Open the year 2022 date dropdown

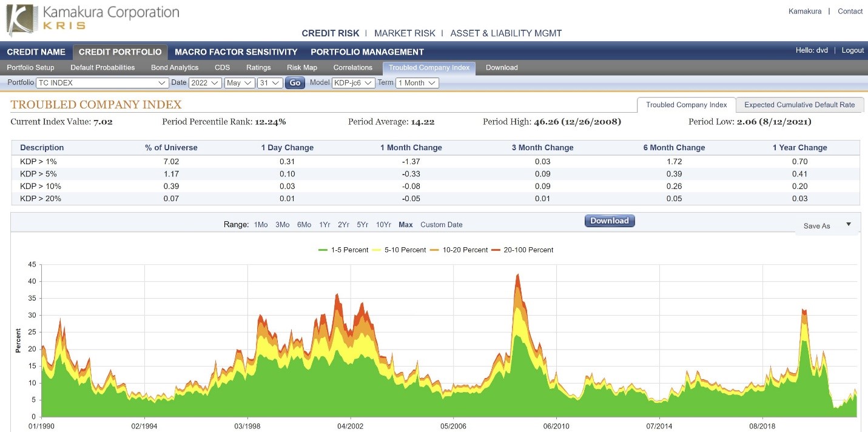pyautogui.click(x=205, y=83)
